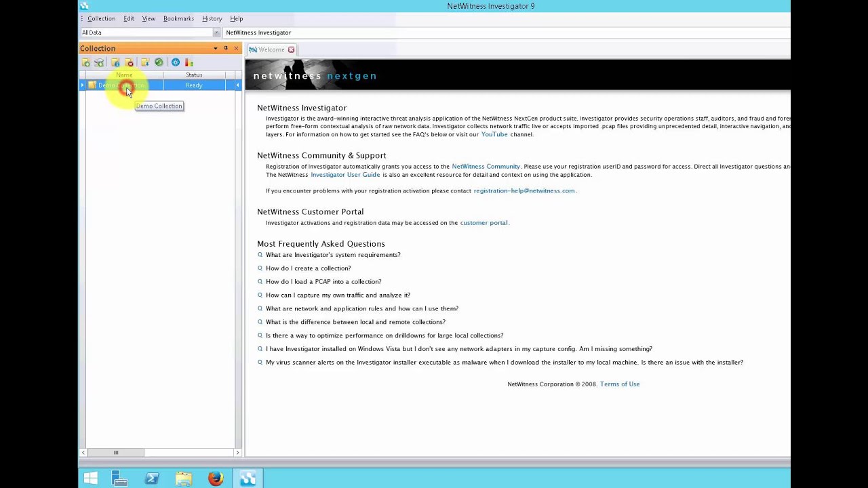Select the Welcome tab

(271, 49)
